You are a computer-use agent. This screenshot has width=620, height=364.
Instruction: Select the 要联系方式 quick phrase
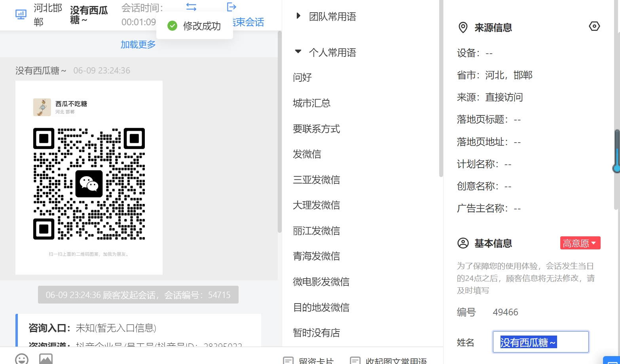(x=316, y=129)
